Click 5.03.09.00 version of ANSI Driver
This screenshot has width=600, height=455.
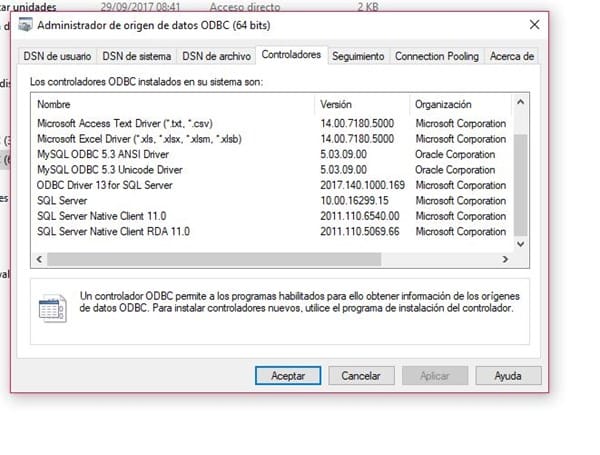pyautogui.click(x=343, y=154)
